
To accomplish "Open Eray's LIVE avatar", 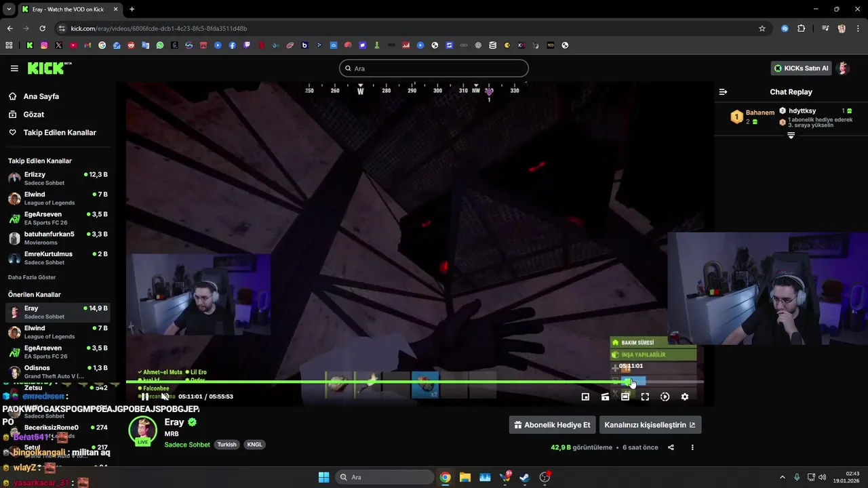I will 143,432.
